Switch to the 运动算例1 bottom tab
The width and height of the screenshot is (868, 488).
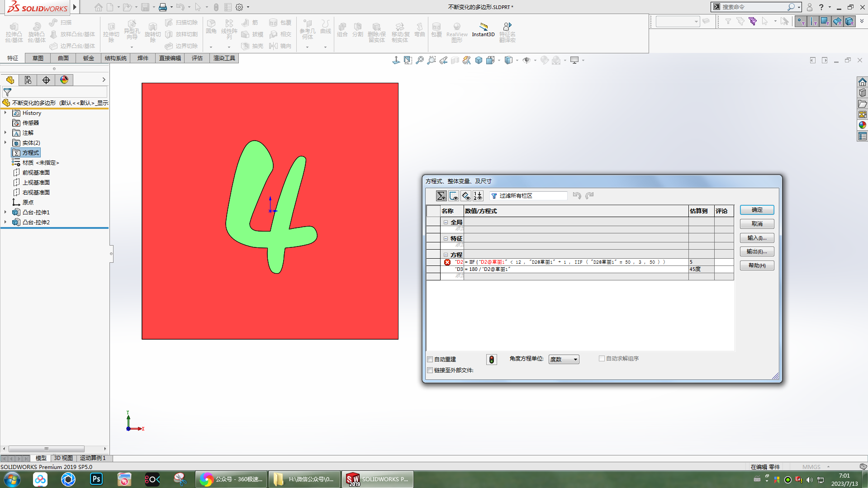coord(93,458)
